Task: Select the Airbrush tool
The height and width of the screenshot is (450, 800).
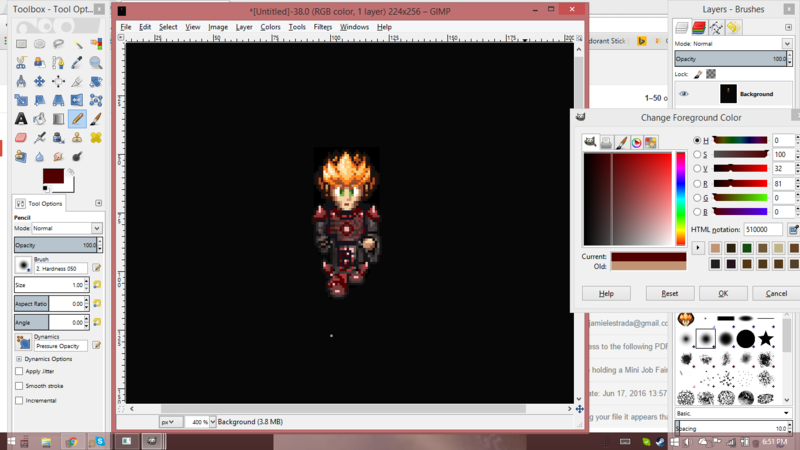Action: click(x=39, y=138)
